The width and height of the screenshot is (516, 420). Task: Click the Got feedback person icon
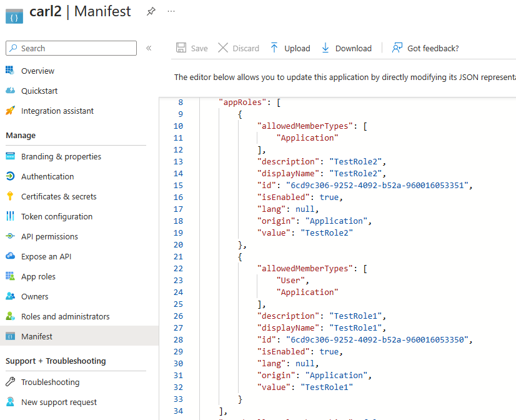click(x=397, y=48)
